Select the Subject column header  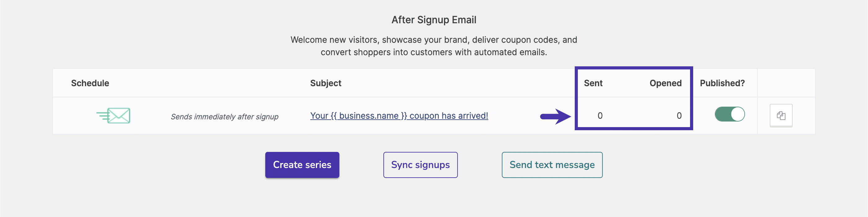tap(325, 83)
